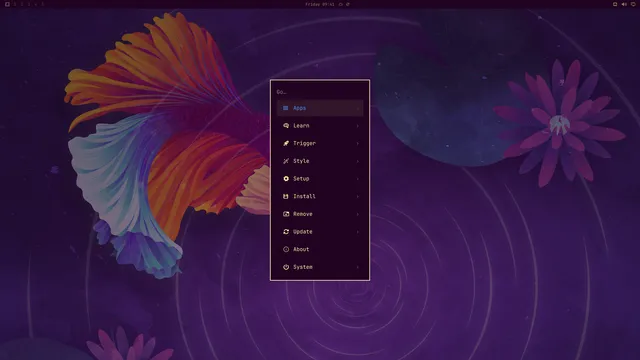
Task: Click the Setup gear icon
Action: click(x=286, y=179)
